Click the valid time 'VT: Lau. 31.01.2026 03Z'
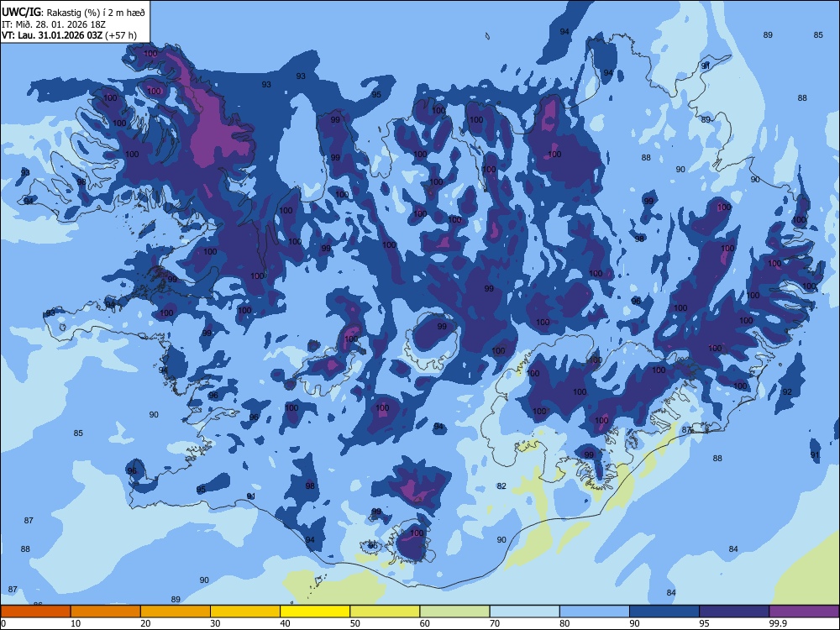 52,36
